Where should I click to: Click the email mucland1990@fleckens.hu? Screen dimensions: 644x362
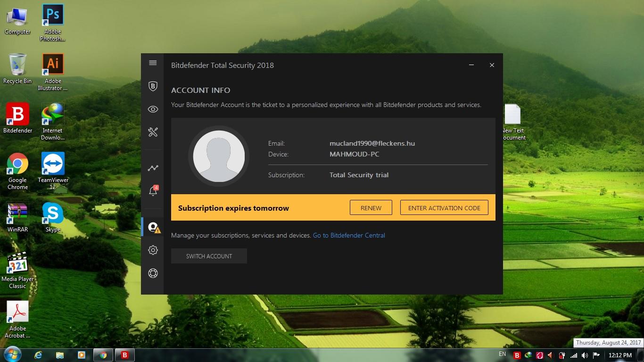tap(372, 143)
